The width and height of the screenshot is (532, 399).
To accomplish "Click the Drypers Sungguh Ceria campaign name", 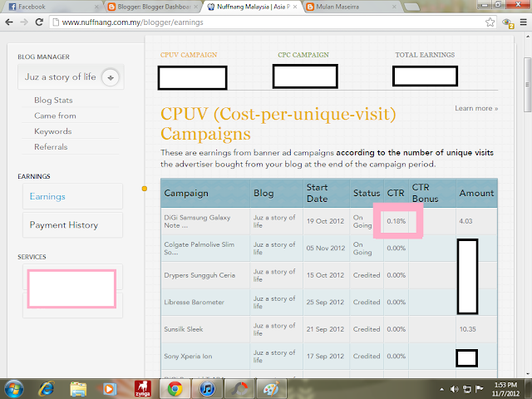I will pyautogui.click(x=199, y=275).
